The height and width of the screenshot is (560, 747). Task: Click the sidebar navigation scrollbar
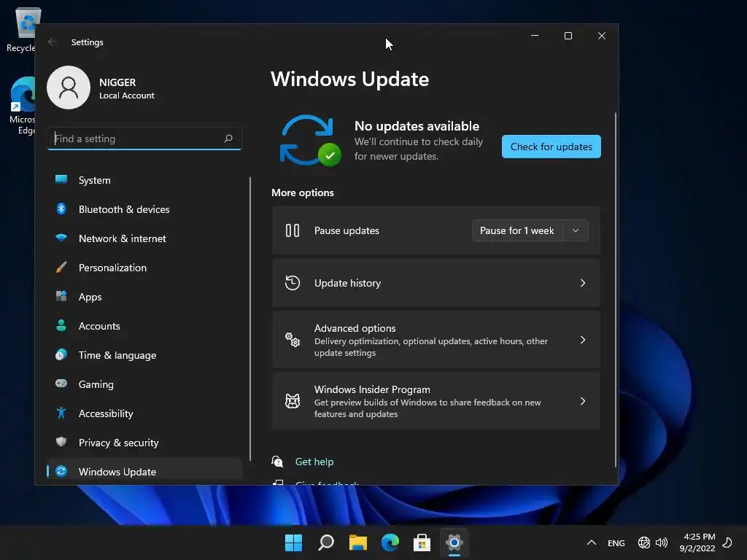(250, 319)
